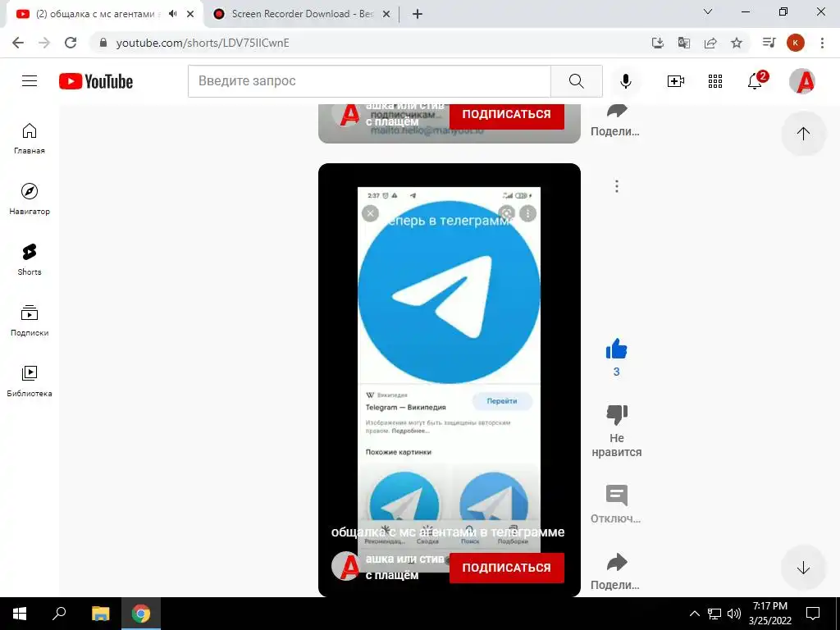Open the Chrome three-dot menu

pos(822,43)
